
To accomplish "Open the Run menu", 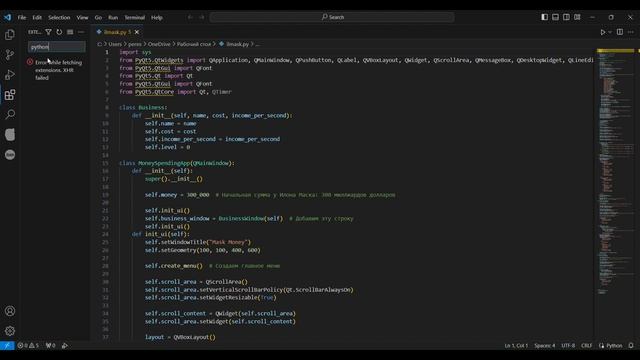I will pyautogui.click(x=113, y=18).
